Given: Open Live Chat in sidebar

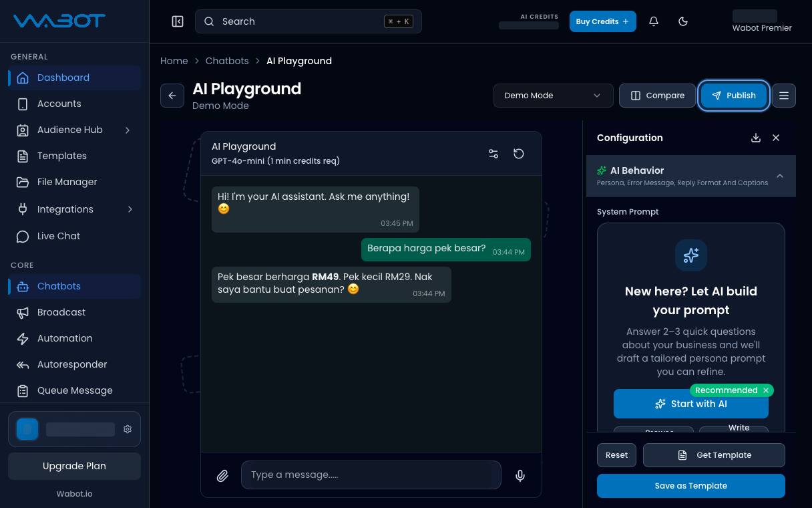Looking at the screenshot, I should tap(74, 236).
